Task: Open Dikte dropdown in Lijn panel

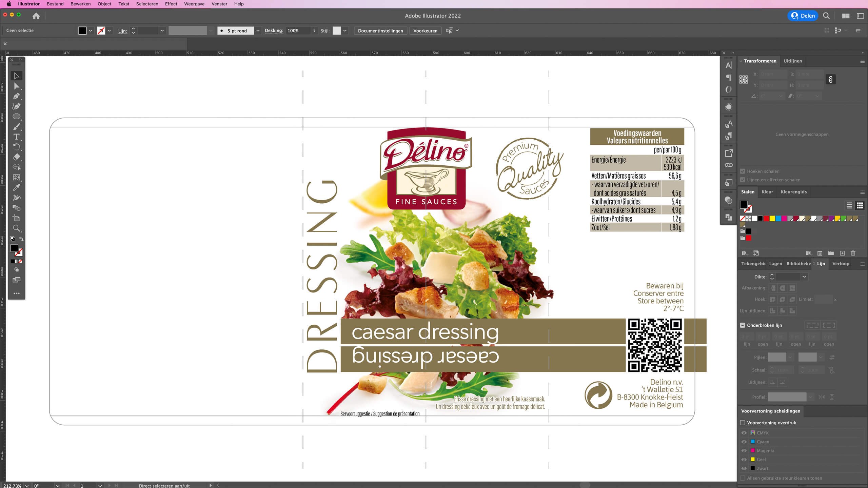Action: pyautogui.click(x=804, y=277)
